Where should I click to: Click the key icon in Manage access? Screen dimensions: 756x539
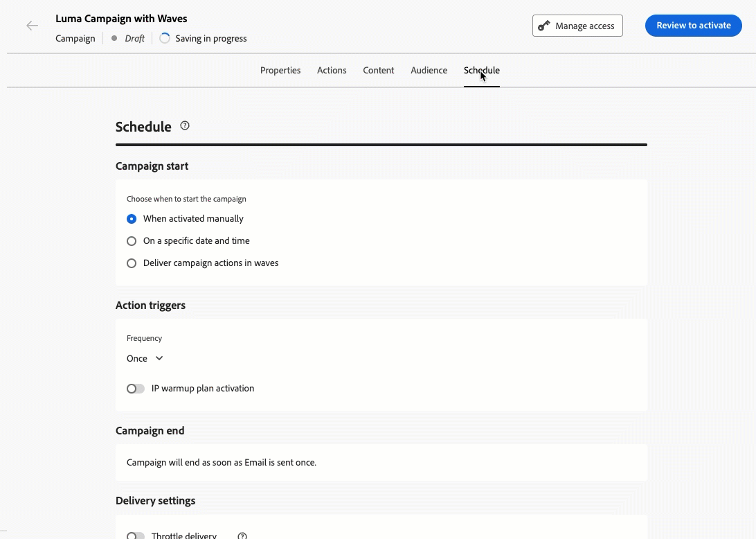coord(544,26)
